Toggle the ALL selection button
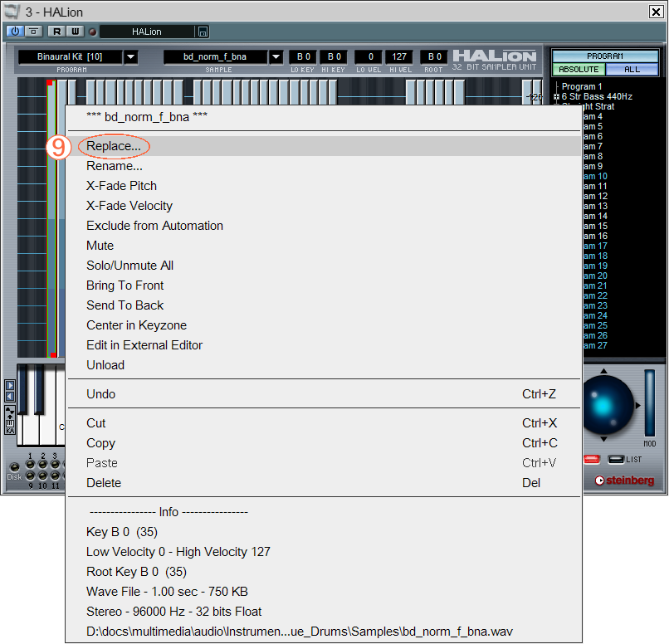Image resolution: width=669 pixels, height=644 pixels. coord(632,69)
